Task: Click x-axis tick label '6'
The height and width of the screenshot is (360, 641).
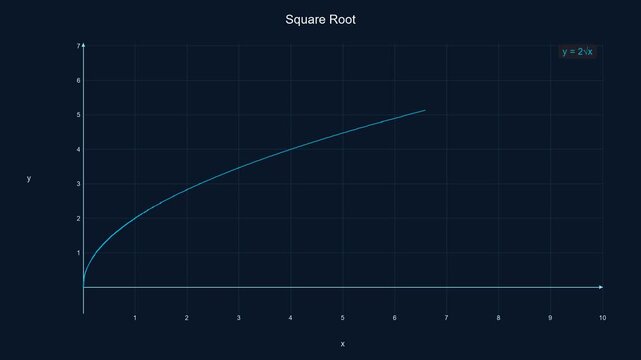Action: (394, 318)
